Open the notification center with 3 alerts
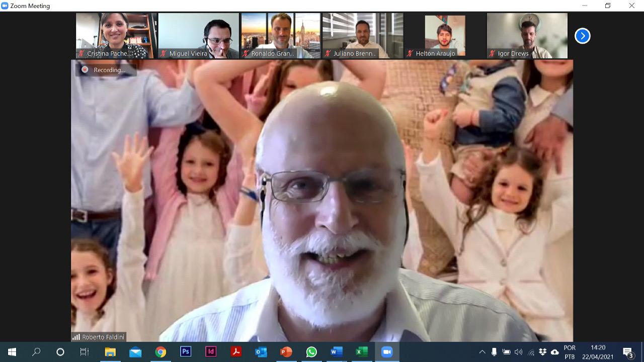 pos(628,352)
